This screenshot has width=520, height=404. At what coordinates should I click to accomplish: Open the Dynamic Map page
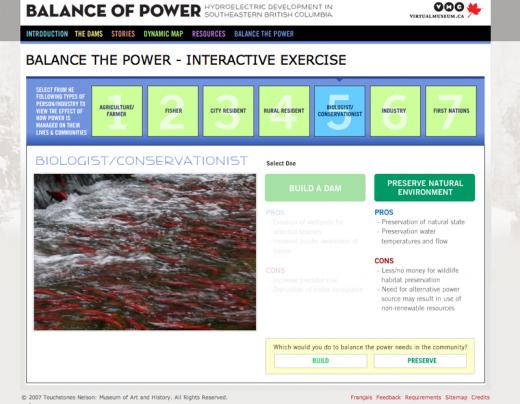tap(163, 34)
